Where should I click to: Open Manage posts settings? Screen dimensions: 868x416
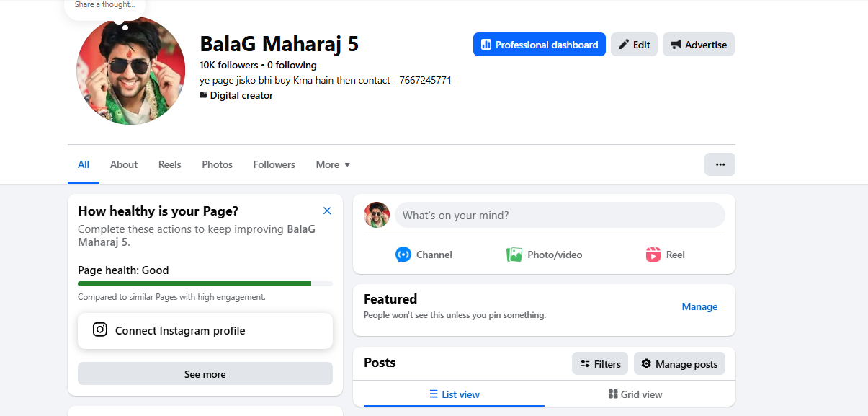click(x=679, y=364)
